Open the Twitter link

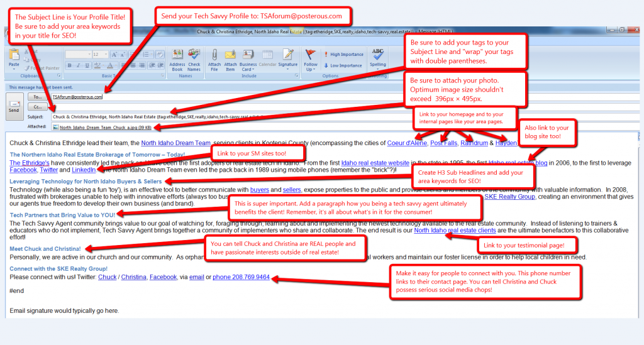point(49,170)
